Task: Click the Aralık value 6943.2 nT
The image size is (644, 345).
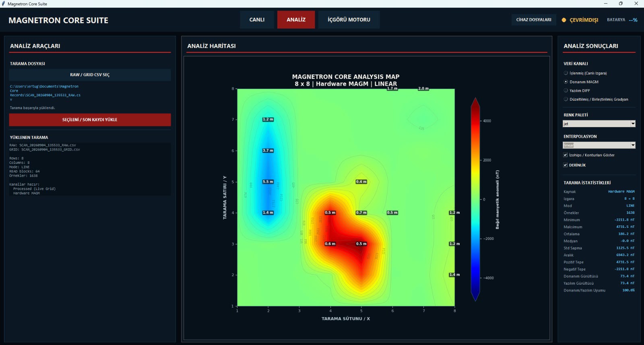Action: pos(625,255)
